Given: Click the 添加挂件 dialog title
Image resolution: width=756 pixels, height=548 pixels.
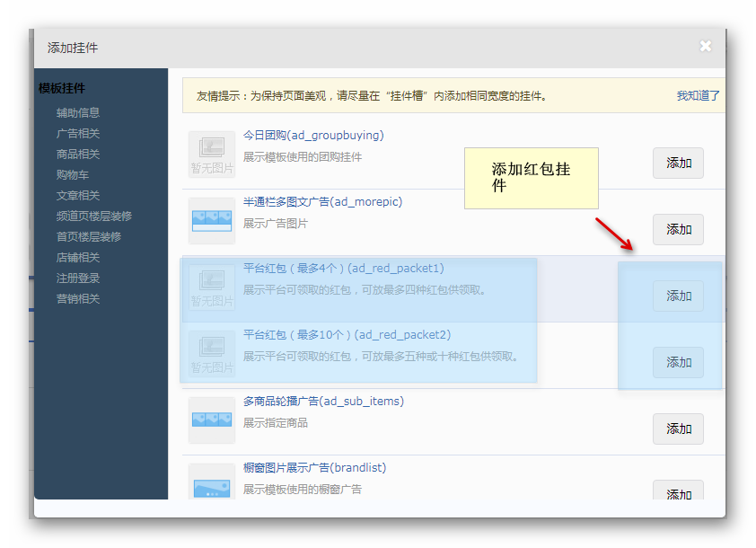Looking at the screenshot, I should [73, 48].
